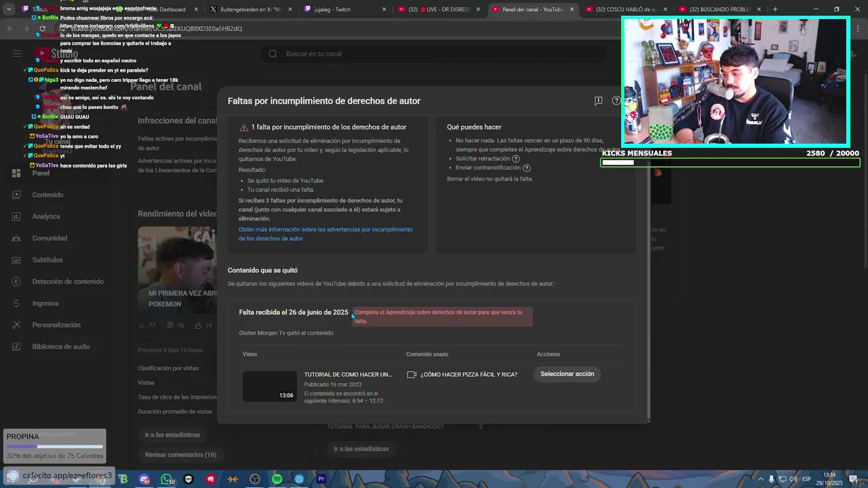The height and width of the screenshot is (488, 868).
Task: Click the Panel dashboard icon in sidebar
Action: pyautogui.click(x=16, y=174)
